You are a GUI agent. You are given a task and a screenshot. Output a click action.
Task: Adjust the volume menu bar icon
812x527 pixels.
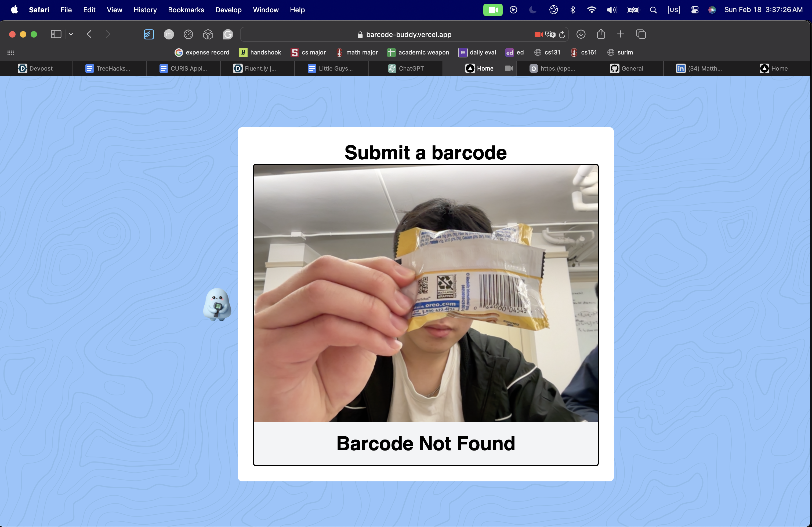tap(611, 10)
